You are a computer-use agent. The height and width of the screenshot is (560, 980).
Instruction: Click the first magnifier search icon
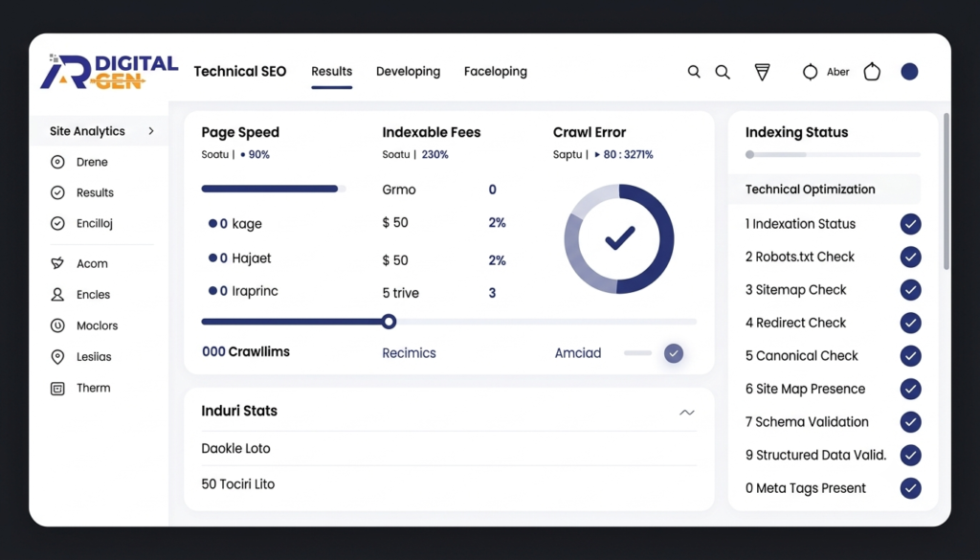click(694, 72)
